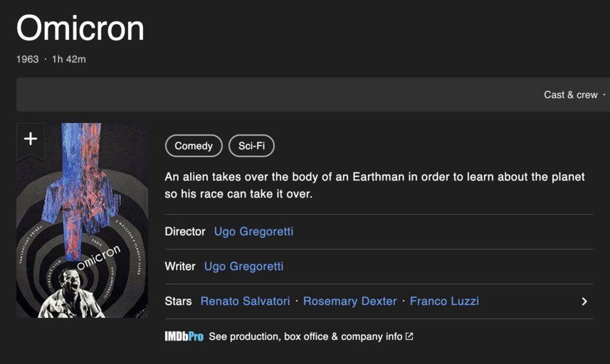This screenshot has height=364, width=610.
Task: See production, box office & company info
Action: (305, 336)
